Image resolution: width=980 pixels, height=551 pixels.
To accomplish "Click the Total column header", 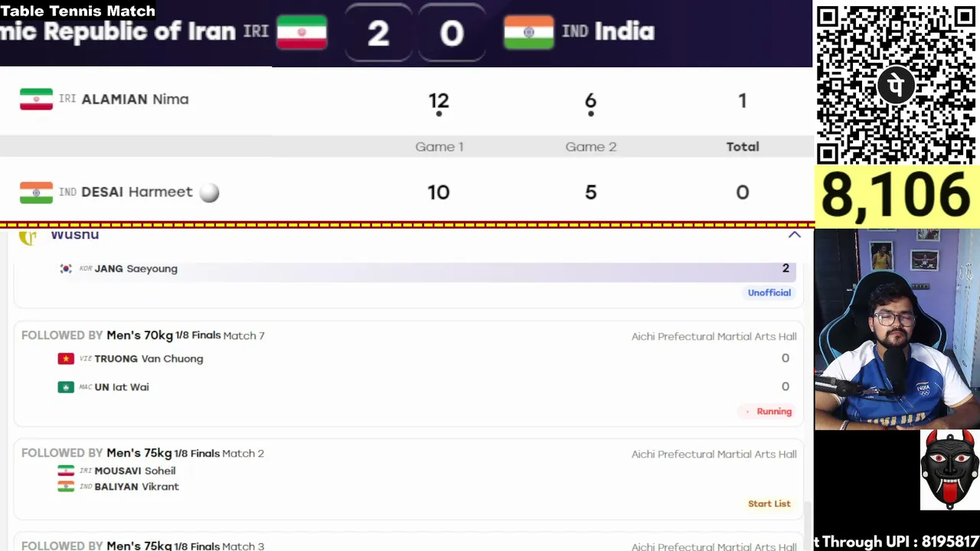I will tap(742, 147).
